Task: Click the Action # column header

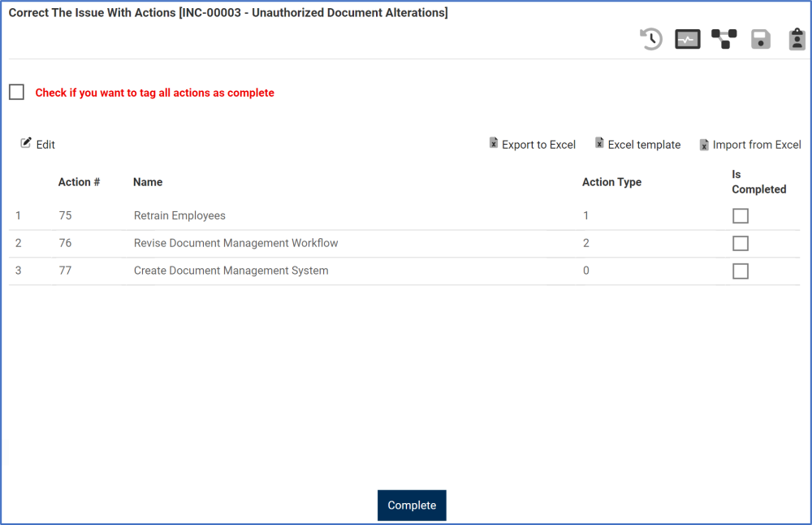Action: click(x=79, y=182)
